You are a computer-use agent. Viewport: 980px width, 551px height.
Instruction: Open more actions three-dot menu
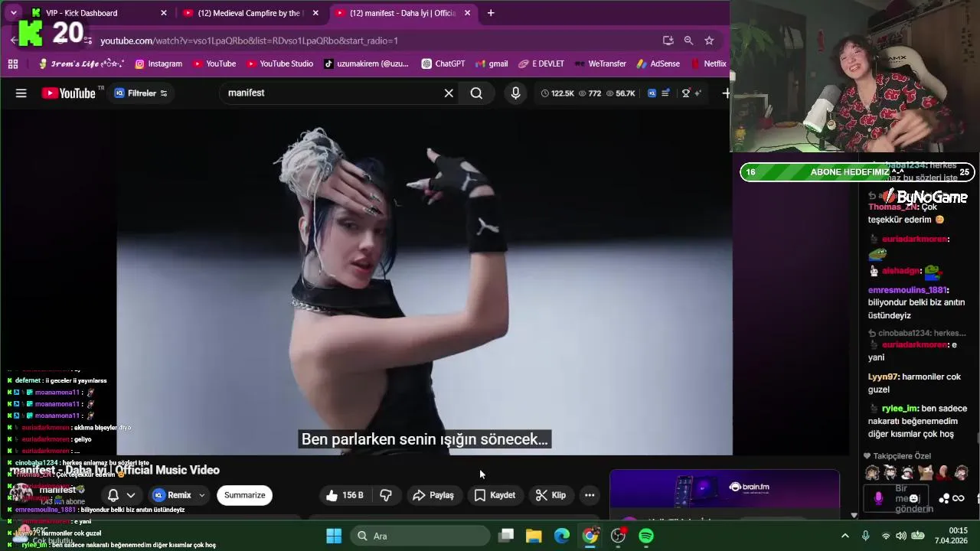pos(590,495)
